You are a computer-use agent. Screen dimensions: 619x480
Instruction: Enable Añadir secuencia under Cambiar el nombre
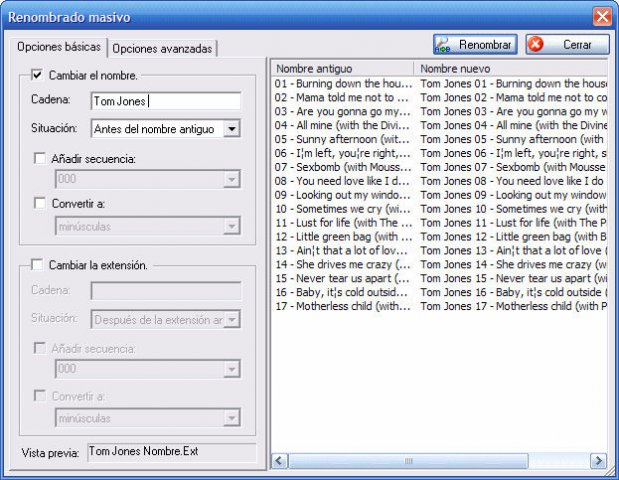click(40, 158)
